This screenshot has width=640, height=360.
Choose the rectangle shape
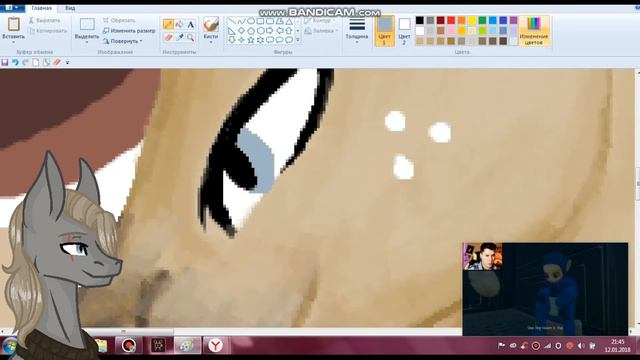[x=260, y=21]
